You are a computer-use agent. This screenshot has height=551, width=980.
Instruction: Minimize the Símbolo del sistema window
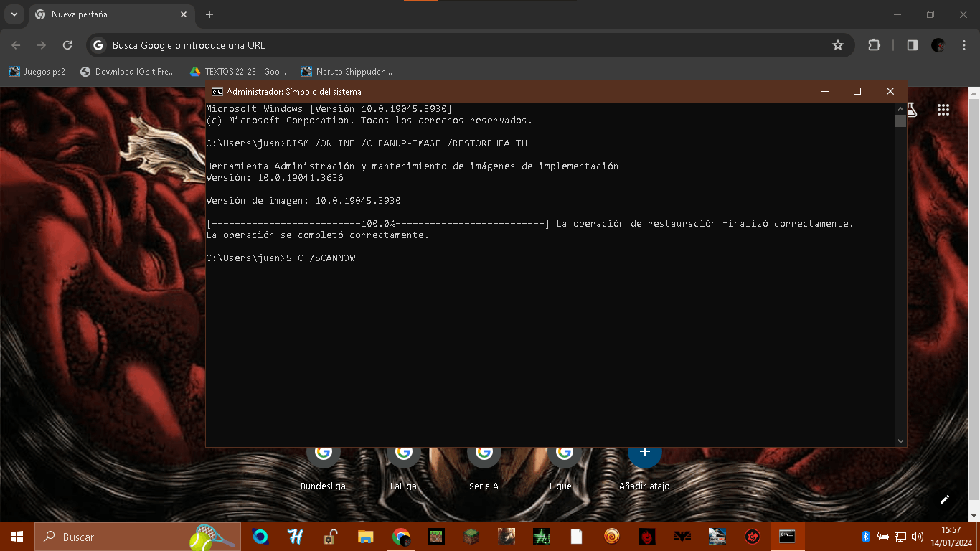pos(825,91)
